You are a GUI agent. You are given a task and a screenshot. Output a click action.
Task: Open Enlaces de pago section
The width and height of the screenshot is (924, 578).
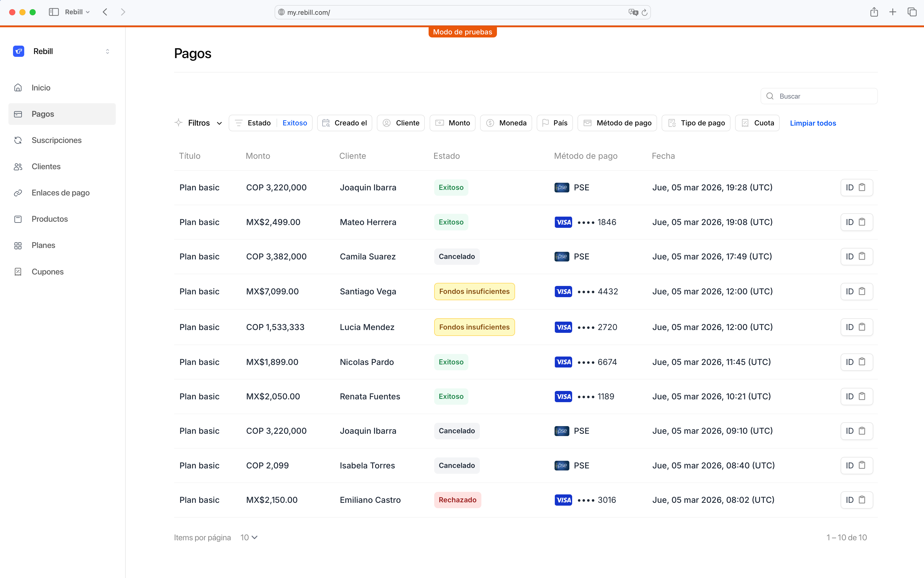(60, 193)
